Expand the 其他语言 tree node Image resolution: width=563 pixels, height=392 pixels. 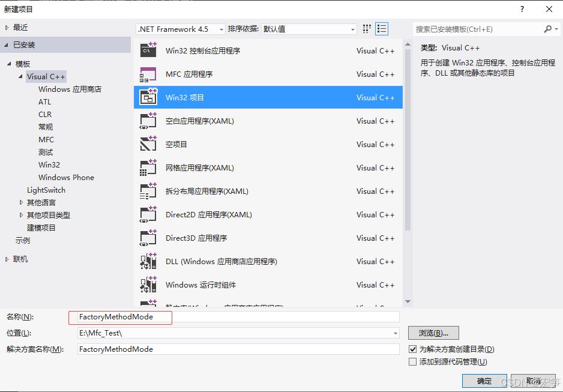[21, 202]
